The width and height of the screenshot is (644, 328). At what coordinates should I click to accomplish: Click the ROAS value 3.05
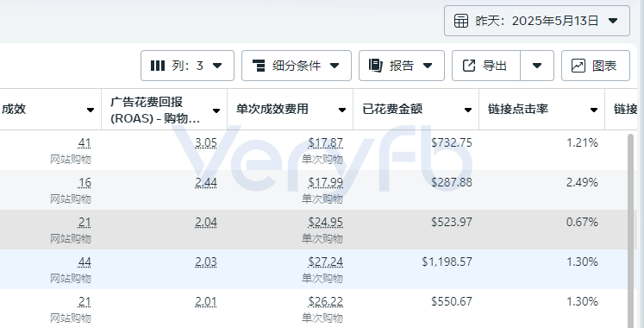pyautogui.click(x=206, y=143)
